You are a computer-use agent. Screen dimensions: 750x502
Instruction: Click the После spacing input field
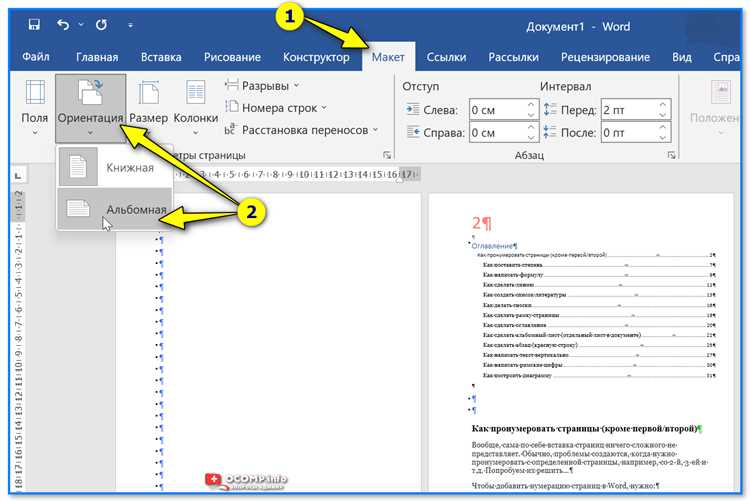pyautogui.click(x=629, y=132)
